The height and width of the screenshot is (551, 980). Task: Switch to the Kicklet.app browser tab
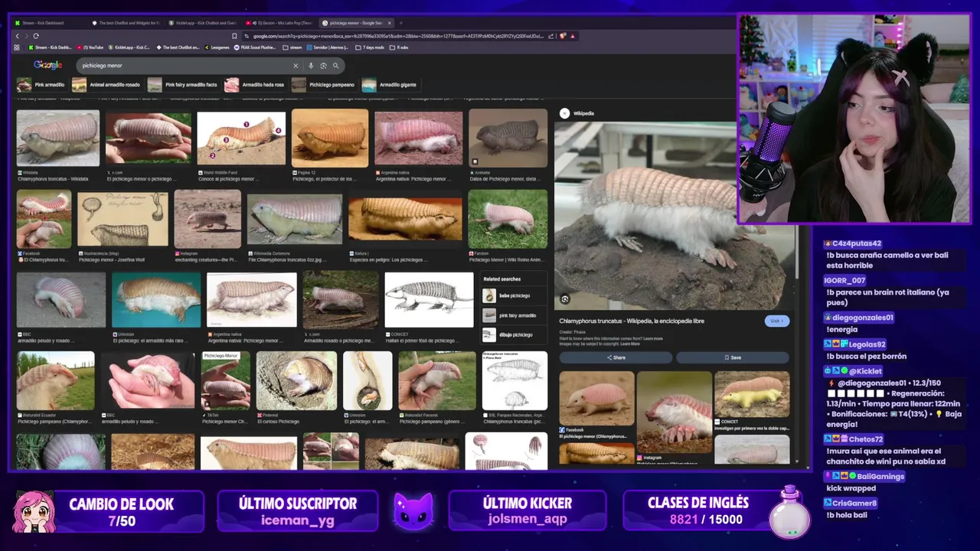(x=203, y=23)
